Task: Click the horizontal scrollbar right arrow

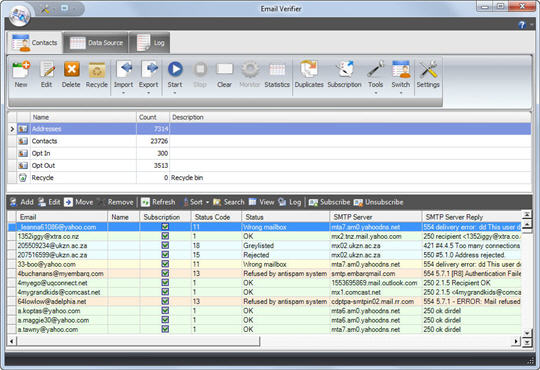Action: [516, 341]
